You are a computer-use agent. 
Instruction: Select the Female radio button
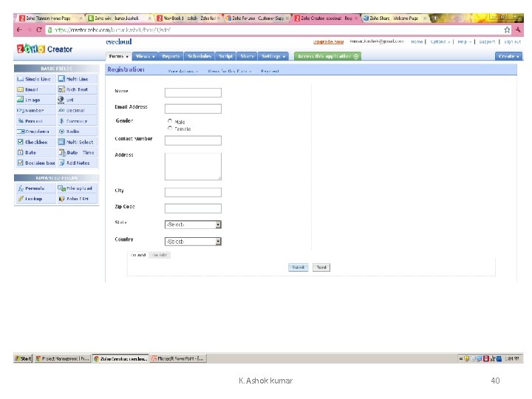point(170,129)
